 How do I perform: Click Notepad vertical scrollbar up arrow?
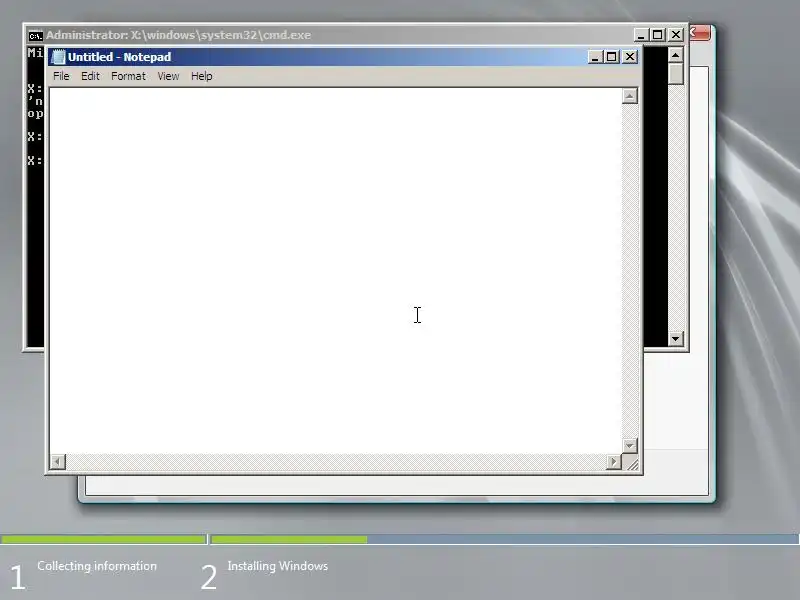click(x=630, y=96)
